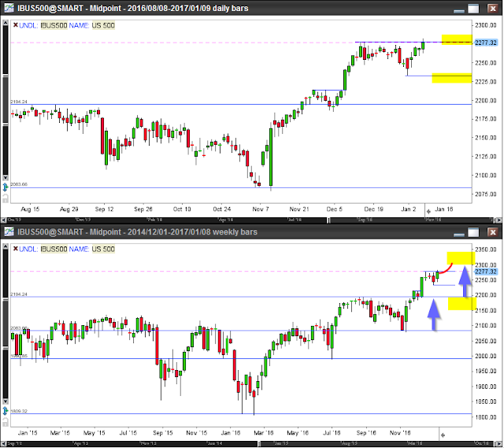Click the chart icon in weekly bars title bar

click(9, 231)
